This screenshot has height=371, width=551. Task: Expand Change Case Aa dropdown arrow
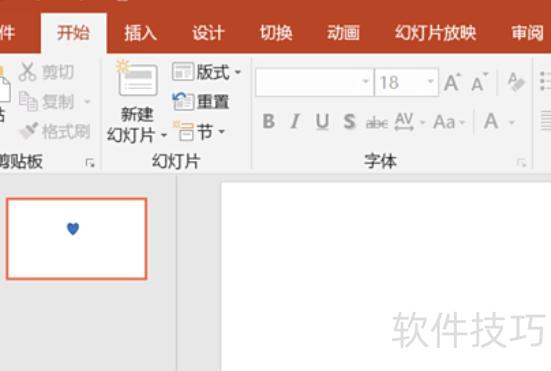(x=462, y=123)
